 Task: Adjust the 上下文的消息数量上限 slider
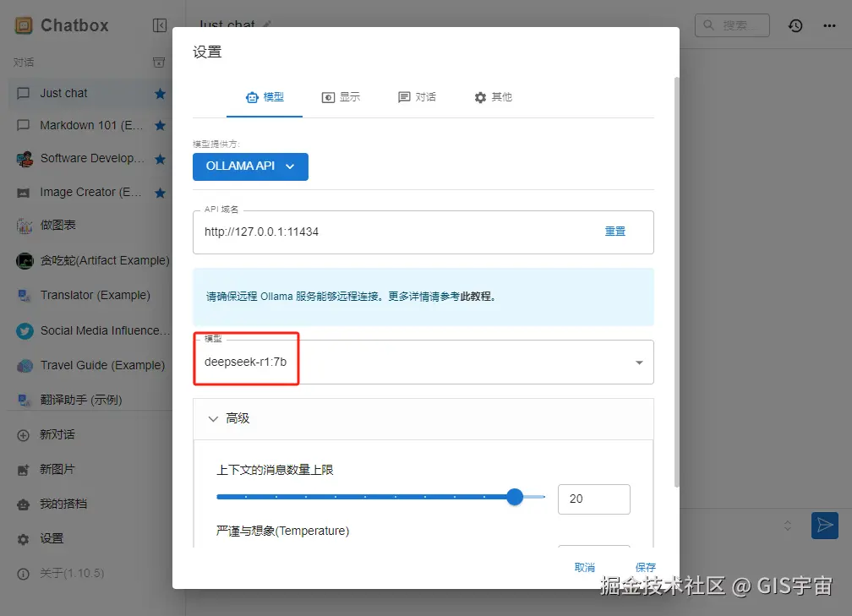point(515,497)
